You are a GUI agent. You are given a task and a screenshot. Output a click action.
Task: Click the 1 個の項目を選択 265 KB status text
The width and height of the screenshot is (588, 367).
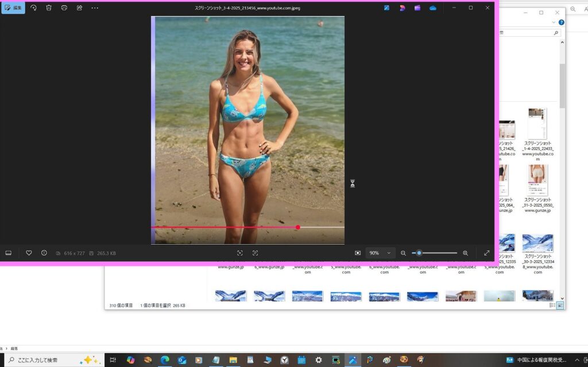pos(163,306)
